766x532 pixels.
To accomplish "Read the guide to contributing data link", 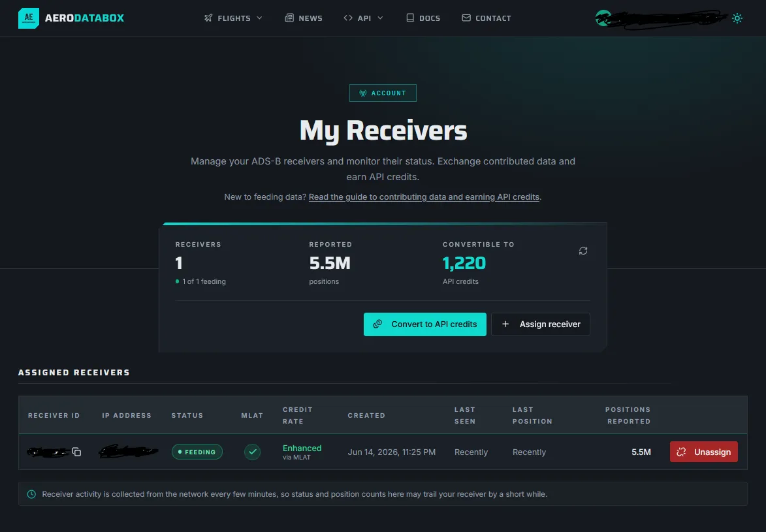I will click(424, 197).
